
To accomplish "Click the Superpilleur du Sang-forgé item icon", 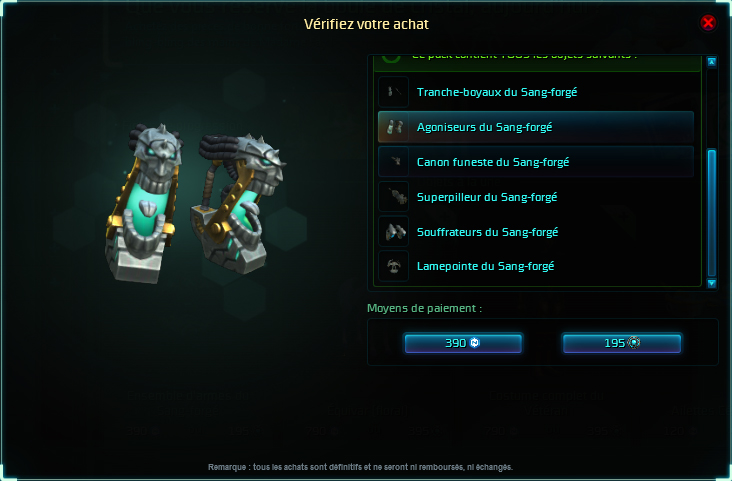I will (394, 197).
